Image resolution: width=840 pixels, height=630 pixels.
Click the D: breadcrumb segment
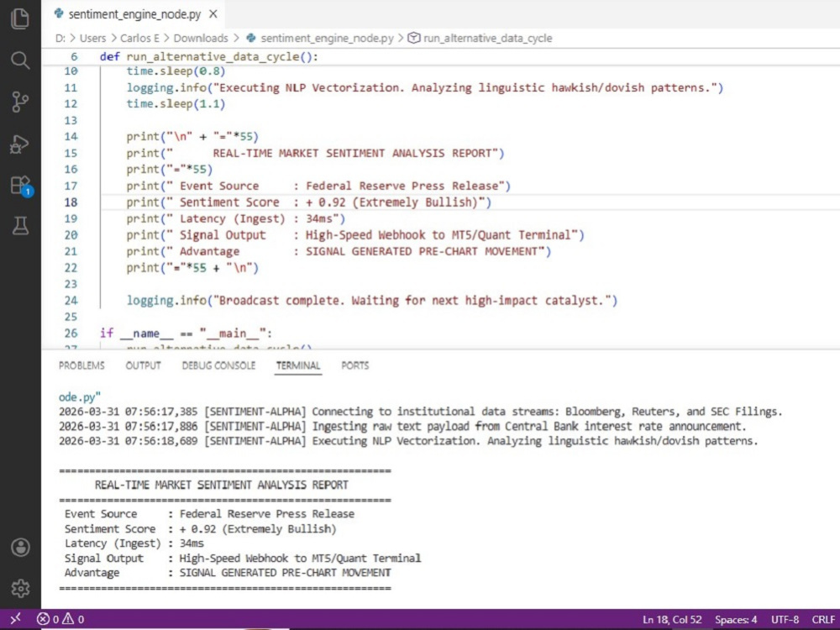[60, 38]
